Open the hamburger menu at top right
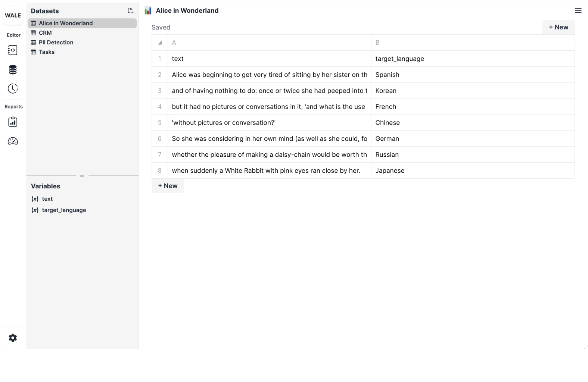The height and width of the screenshot is (382, 588). coord(578,10)
